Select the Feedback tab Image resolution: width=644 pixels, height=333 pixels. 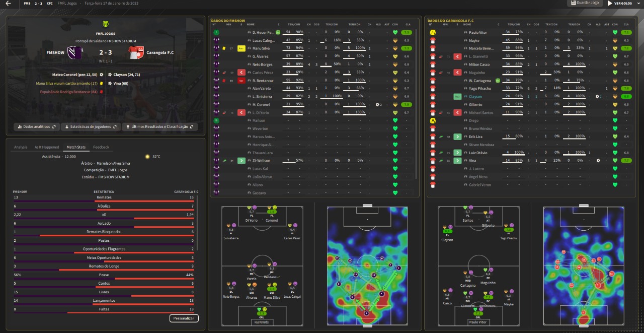(101, 147)
